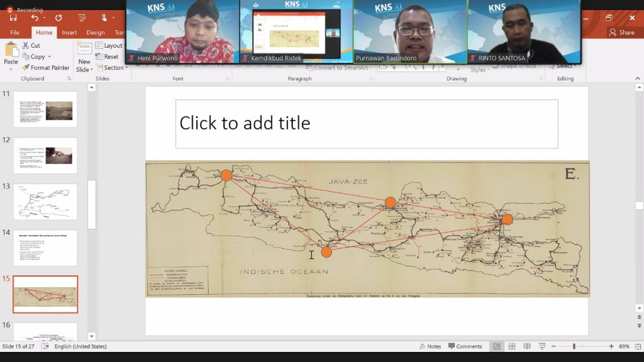644x362 pixels.
Task: Open Reading View from status bar
Action: coord(527,346)
